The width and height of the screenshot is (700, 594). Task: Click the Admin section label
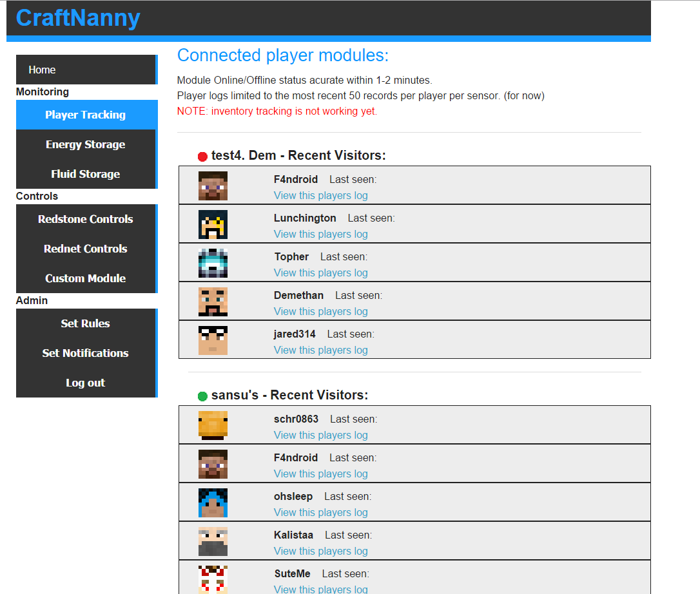tap(32, 301)
